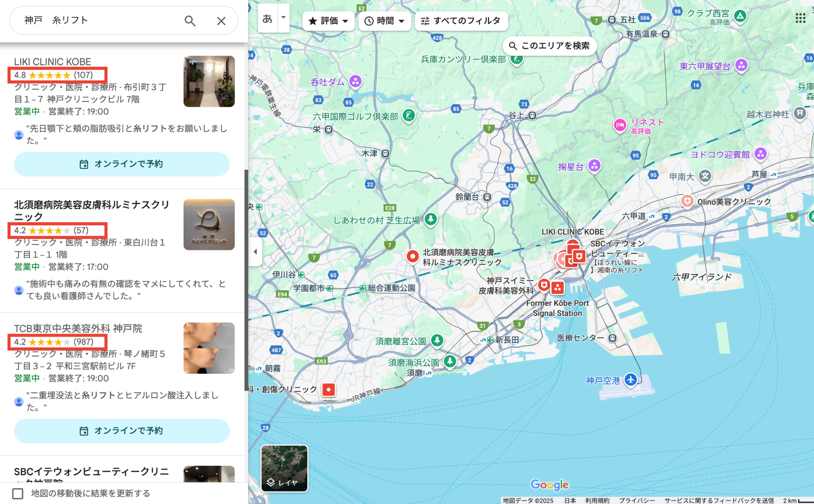The height and width of the screenshot is (504, 814).
Task: Open the Google apps grid icon
Action: tap(800, 18)
